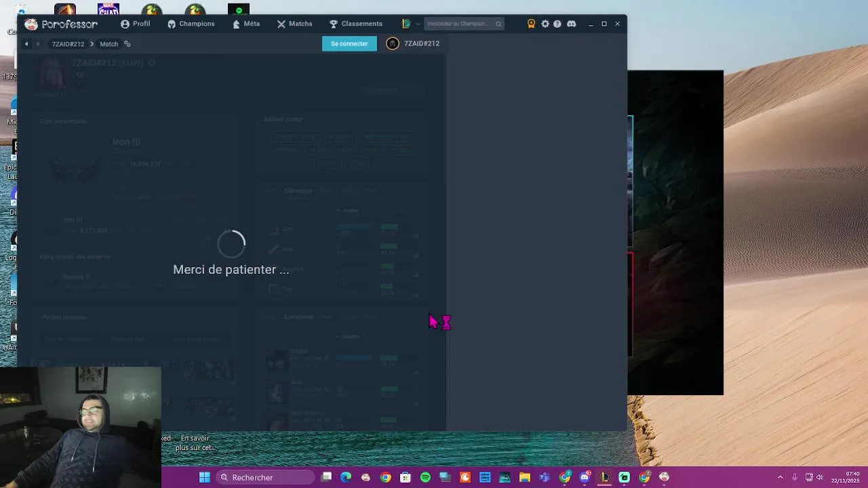Image resolution: width=868 pixels, height=488 pixels.
Task: Open the Champions section
Action: click(x=191, y=24)
